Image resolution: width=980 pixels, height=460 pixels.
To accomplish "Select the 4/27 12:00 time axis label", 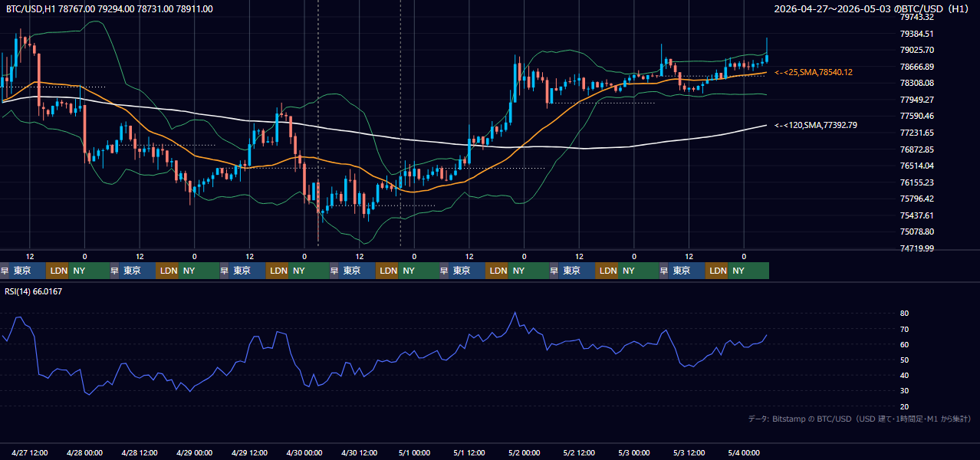I will coord(30,452).
